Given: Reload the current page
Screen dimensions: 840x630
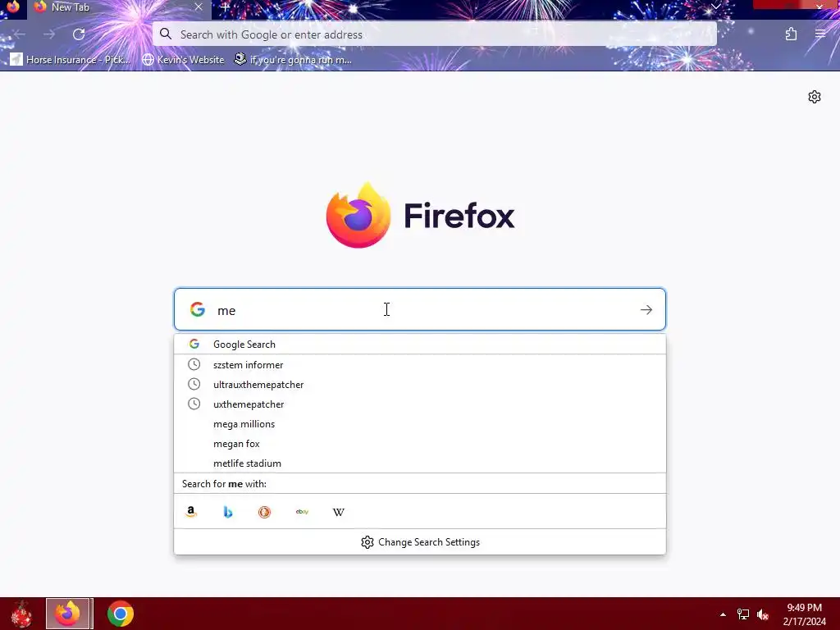Looking at the screenshot, I should tap(79, 34).
